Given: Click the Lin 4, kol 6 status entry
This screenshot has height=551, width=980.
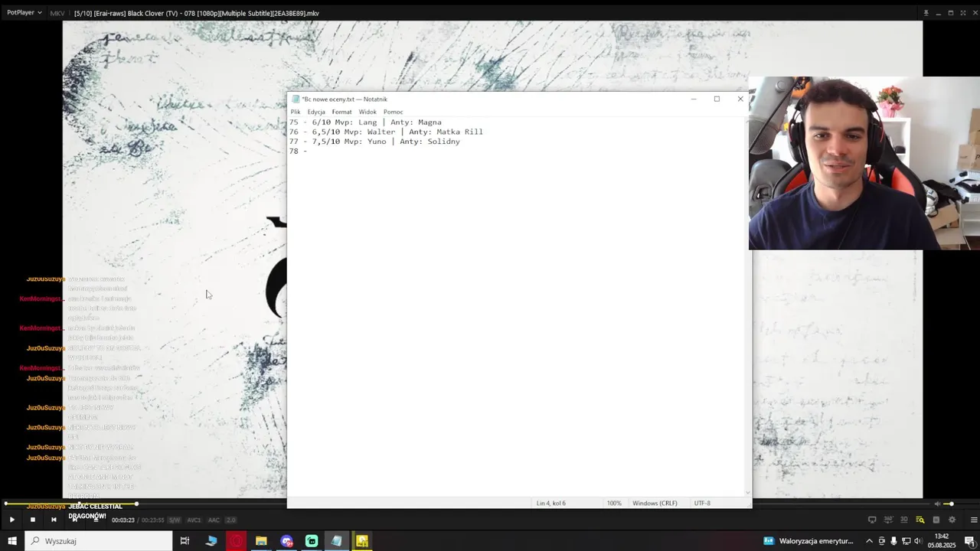Looking at the screenshot, I should click(551, 503).
